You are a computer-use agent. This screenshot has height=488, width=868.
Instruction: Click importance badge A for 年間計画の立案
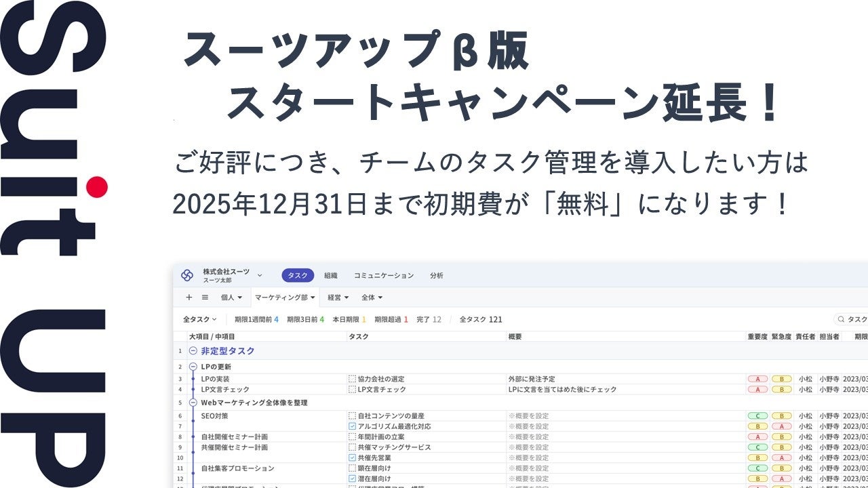[757, 436]
